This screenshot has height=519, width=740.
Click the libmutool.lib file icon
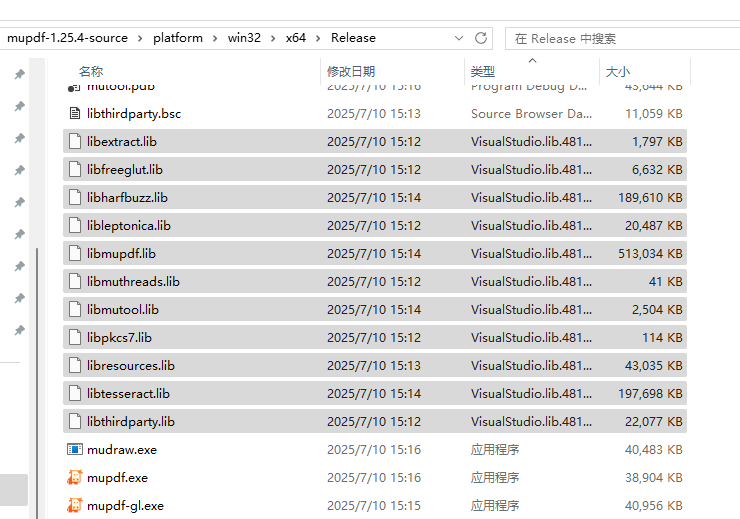[75, 310]
